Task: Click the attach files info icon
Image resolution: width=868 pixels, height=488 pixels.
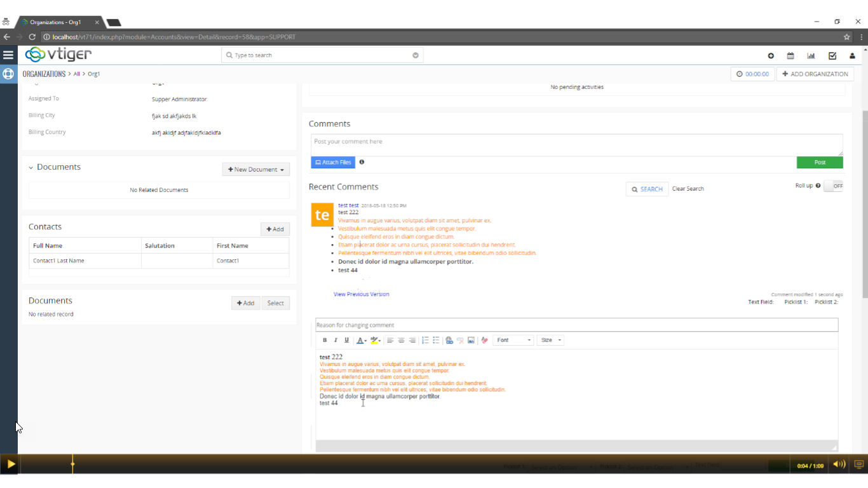Action: click(362, 162)
